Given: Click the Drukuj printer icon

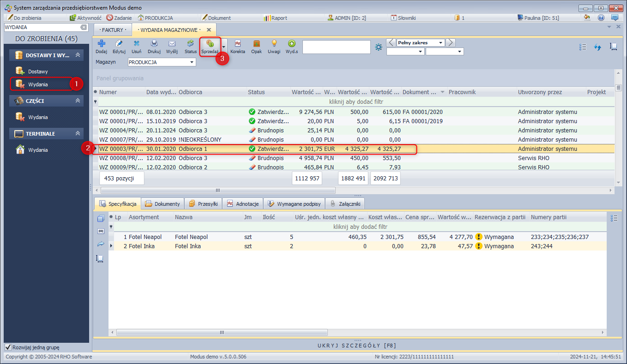Looking at the screenshot, I should click(154, 44).
